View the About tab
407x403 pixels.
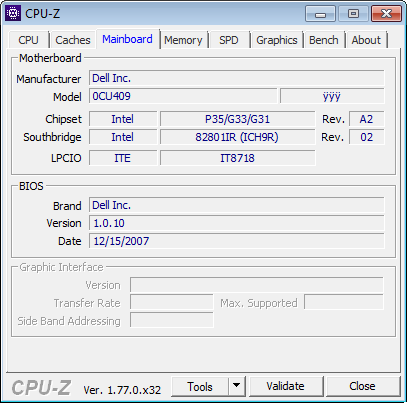tap(366, 40)
